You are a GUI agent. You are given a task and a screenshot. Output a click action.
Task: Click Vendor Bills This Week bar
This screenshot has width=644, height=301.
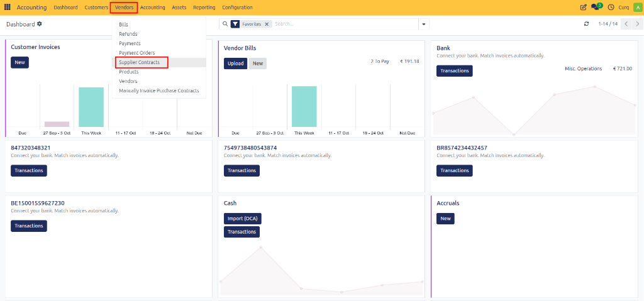pos(304,106)
